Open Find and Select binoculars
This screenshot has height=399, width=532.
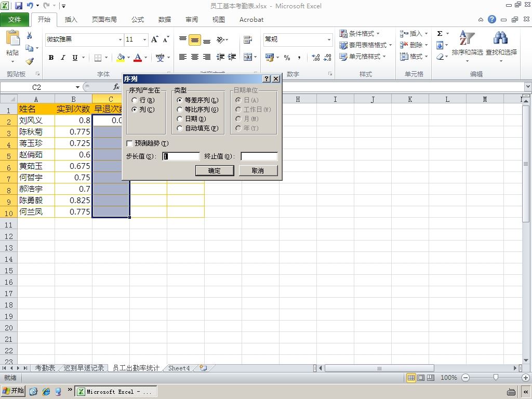[501, 37]
